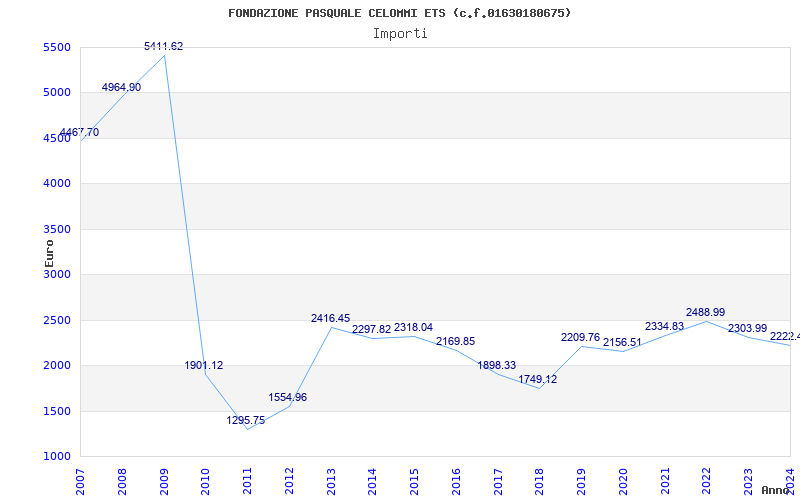800x500 pixels.
Task: Select data label 2334.83
Action: click(664, 326)
